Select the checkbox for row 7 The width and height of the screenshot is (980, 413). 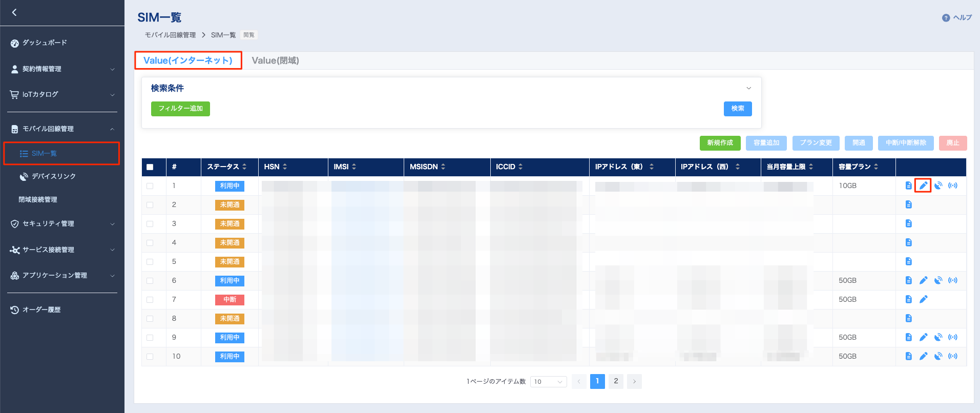click(x=150, y=300)
